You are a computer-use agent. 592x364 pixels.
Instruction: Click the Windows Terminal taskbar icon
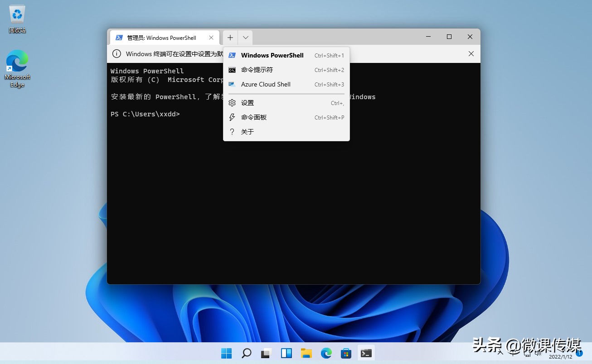pyautogui.click(x=366, y=353)
